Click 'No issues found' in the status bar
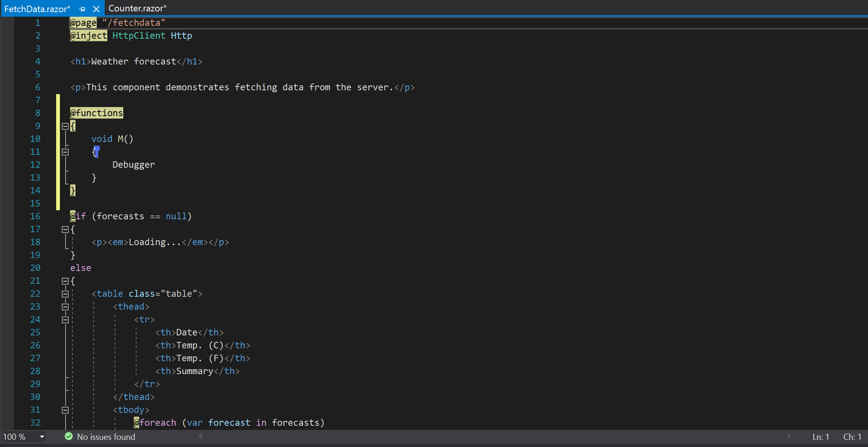 [x=105, y=437]
